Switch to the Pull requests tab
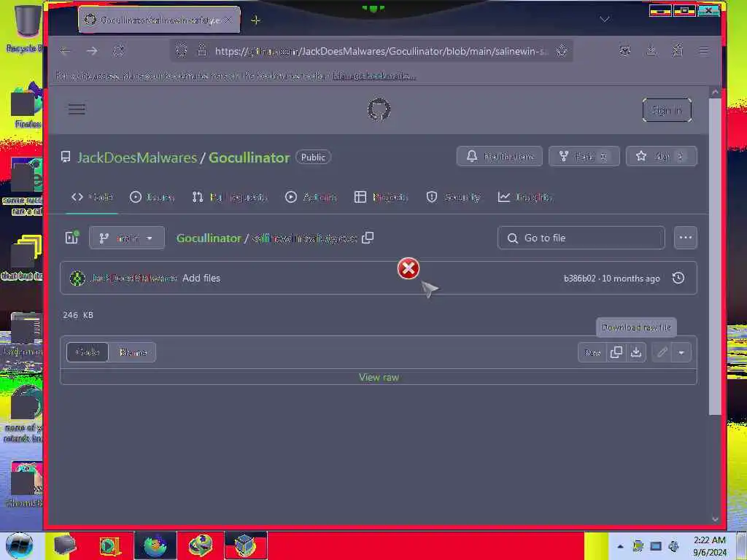747x560 pixels. coord(230,197)
